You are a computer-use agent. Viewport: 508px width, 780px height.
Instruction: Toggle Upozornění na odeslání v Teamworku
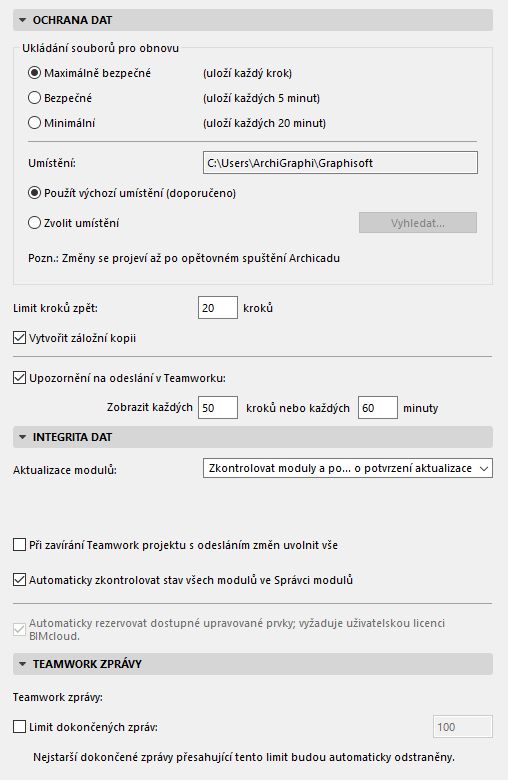(x=19, y=378)
